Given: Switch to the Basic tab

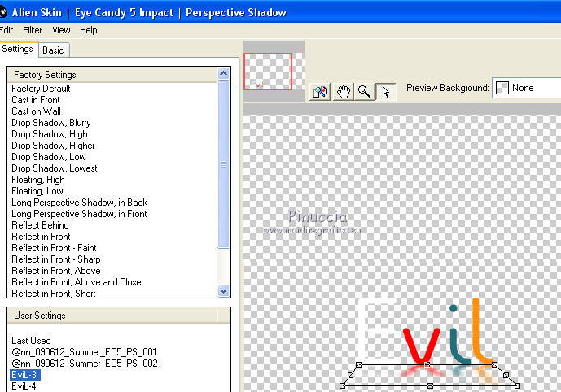Looking at the screenshot, I should pos(53,50).
